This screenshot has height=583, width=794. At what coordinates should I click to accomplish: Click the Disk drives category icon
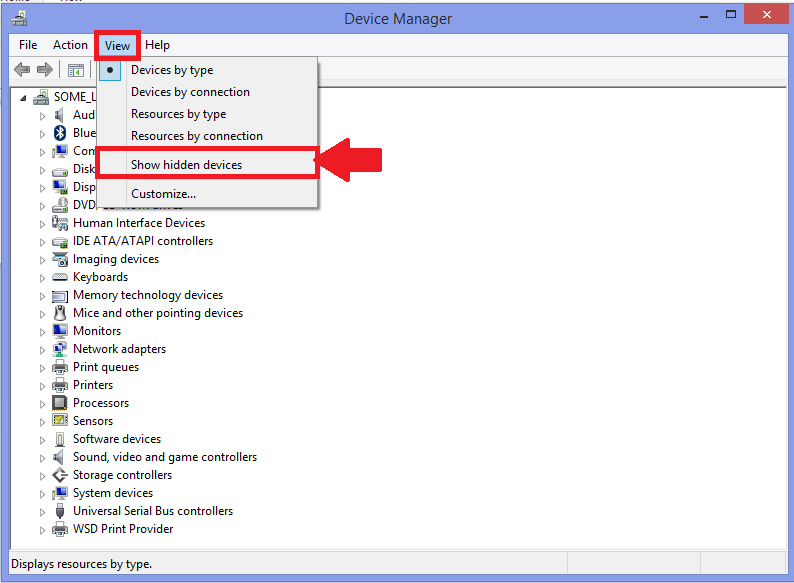(x=60, y=171)
